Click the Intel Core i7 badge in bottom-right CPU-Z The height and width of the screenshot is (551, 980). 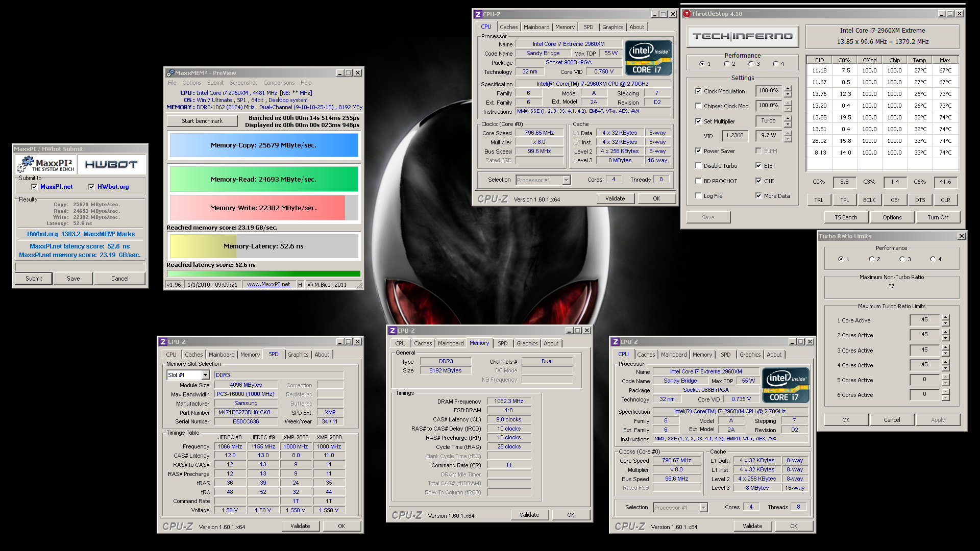786,385
